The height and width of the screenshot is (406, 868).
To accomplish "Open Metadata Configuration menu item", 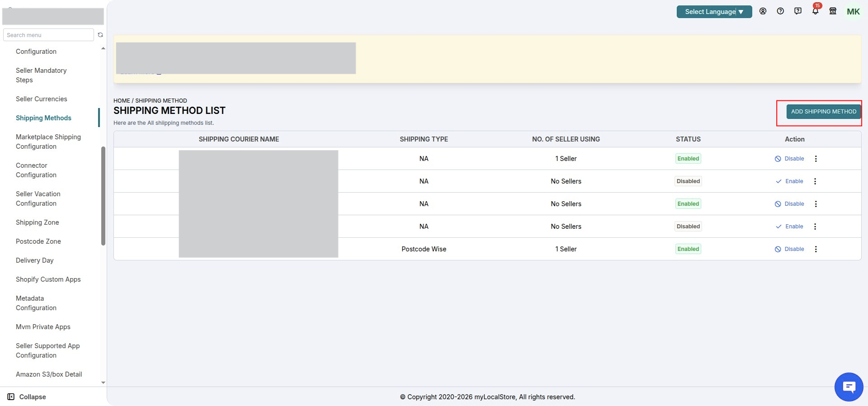I will coord(36,303).
